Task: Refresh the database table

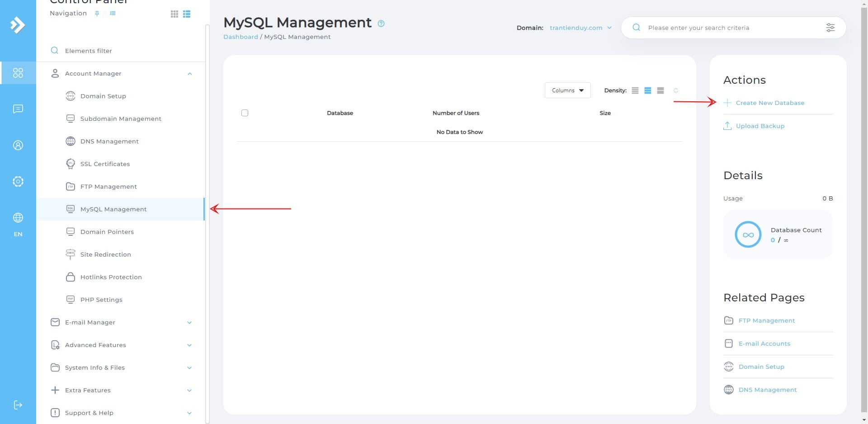Action: coord(676,91)
